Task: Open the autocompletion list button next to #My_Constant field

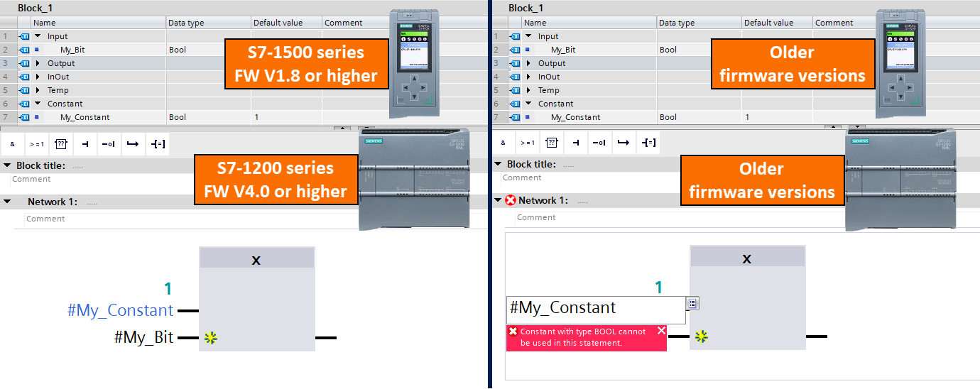Action: [692, 304]
